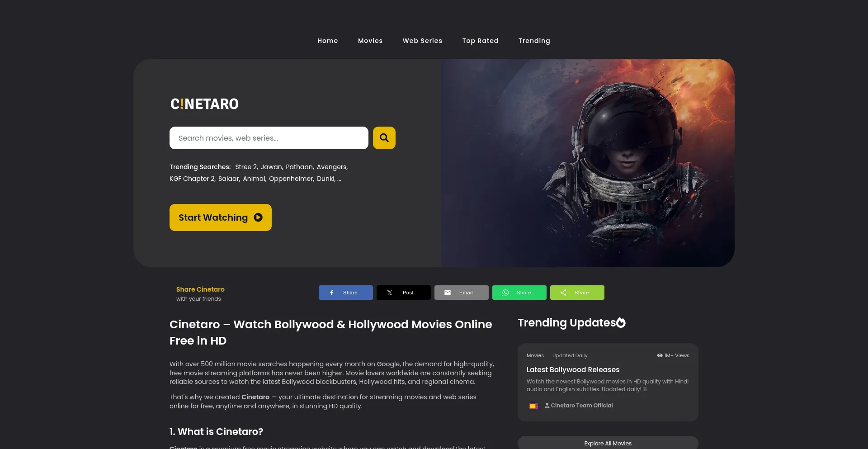Click the Updated Daily label
Viewport: 868px width, 449px height.
click(570, 355)
